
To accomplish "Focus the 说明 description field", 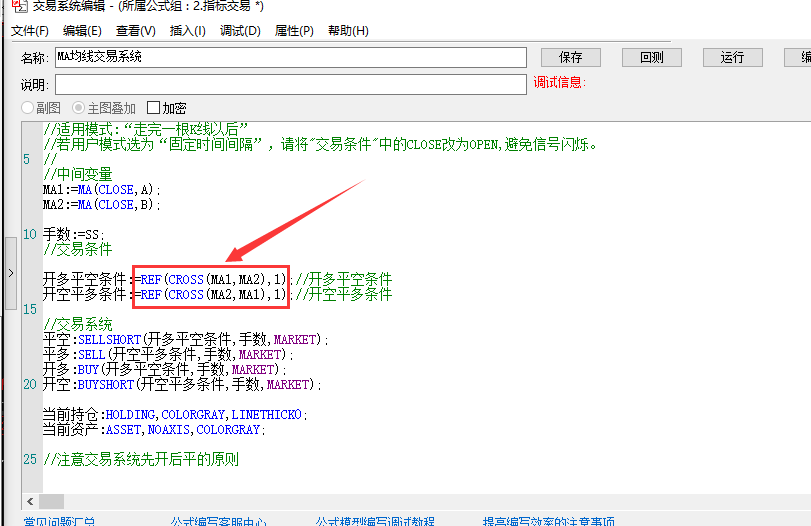I will (291, 84).
